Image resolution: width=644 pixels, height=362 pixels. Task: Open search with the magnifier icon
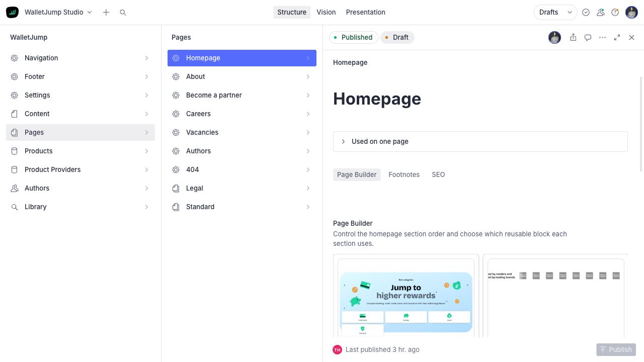click(x=123, y=12)
